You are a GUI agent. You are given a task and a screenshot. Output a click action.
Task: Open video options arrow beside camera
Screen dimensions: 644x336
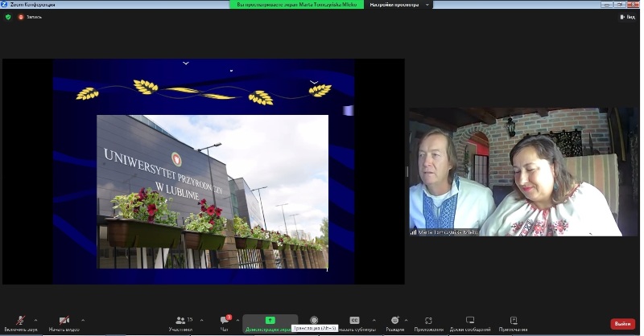(x=83, y=321)
